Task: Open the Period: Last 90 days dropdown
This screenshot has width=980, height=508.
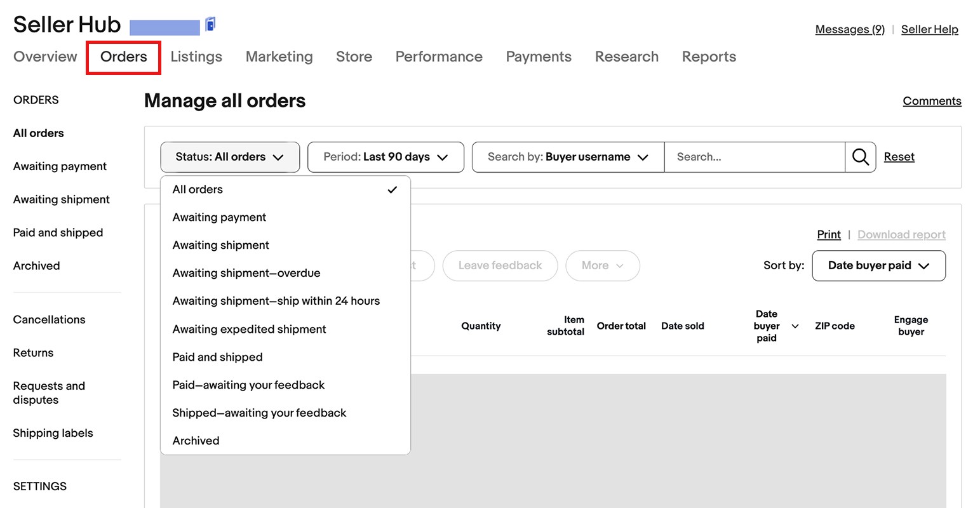Action: (x=386, y=157)
